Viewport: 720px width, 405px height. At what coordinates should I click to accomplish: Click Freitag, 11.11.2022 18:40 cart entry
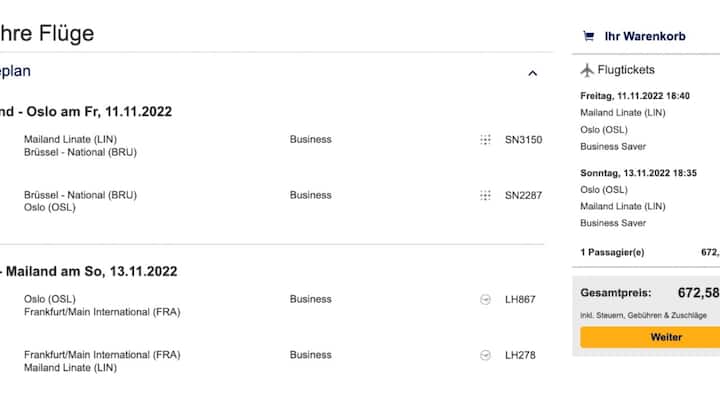point(635,96)
